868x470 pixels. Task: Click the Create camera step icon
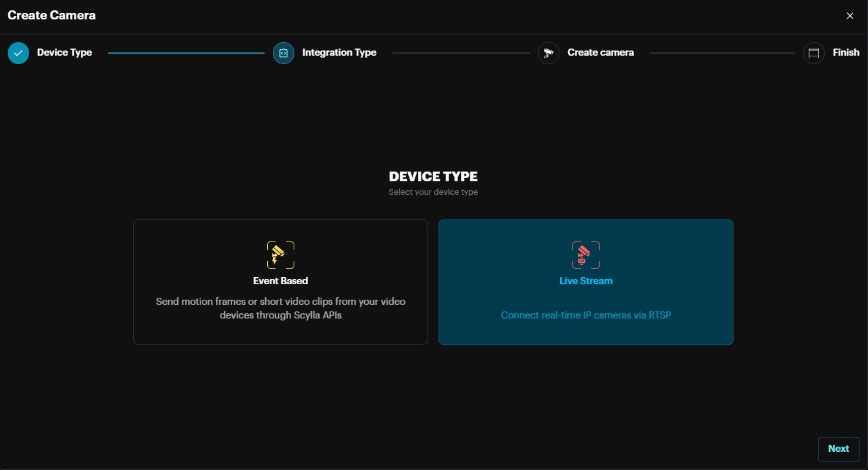[548, 53]
